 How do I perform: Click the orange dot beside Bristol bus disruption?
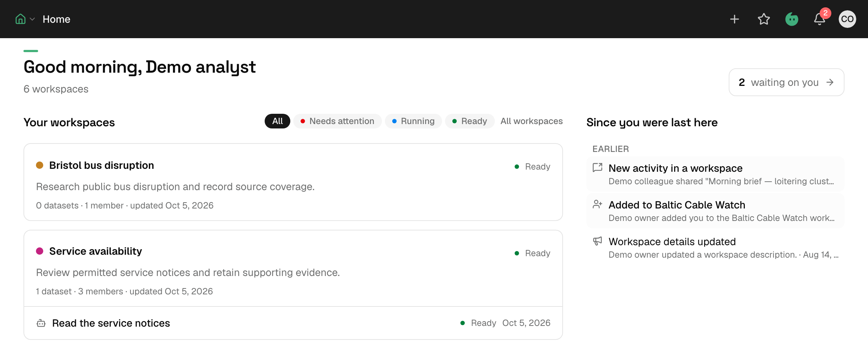40,165
